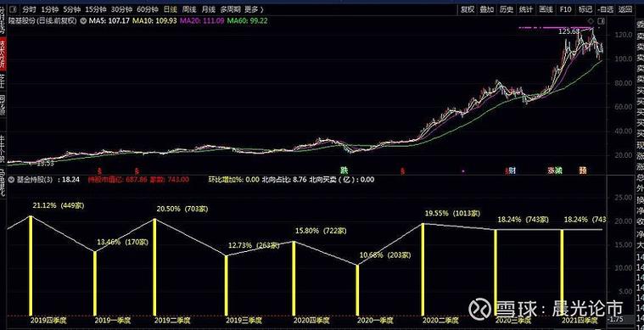Click the 预 marker on the timeline
This screenshot has width=644, height=330.
[583, 171]
